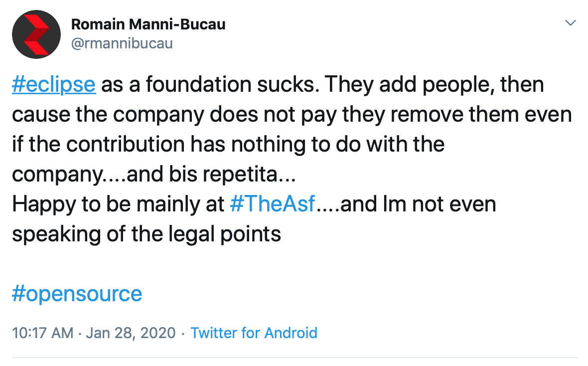Click the words "legal points" in the tweet
This screenshot has height=366, width=588.
point(233,234)
